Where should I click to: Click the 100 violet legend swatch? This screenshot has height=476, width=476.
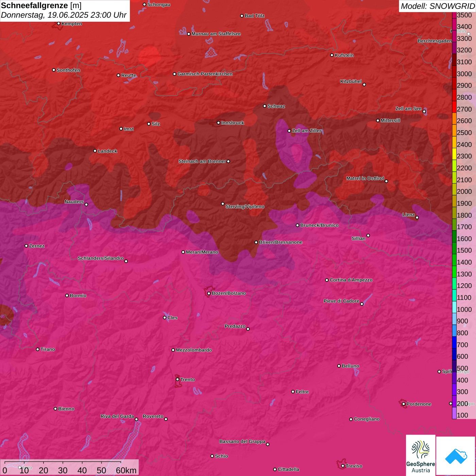[x=454, y=413]
